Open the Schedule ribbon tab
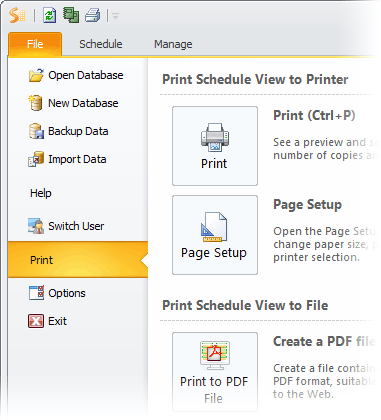The width and height of the screenshot is (381, 420). [101, 44]
